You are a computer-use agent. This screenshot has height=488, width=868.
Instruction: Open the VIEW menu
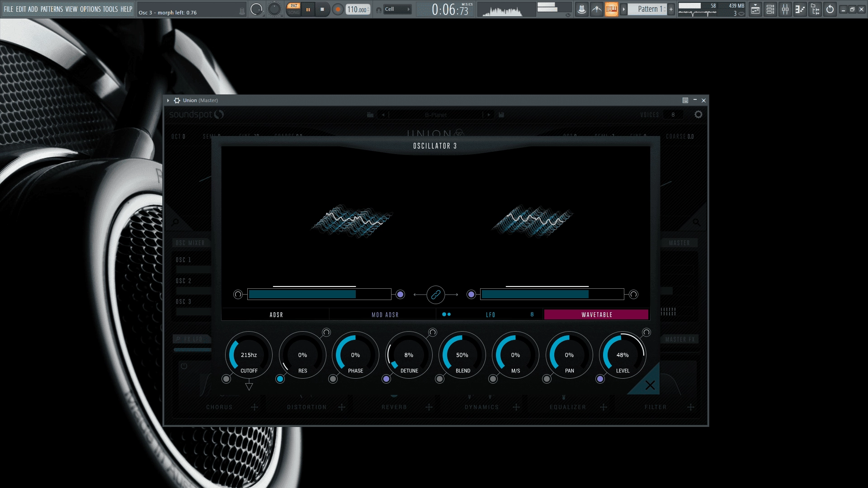71,9
